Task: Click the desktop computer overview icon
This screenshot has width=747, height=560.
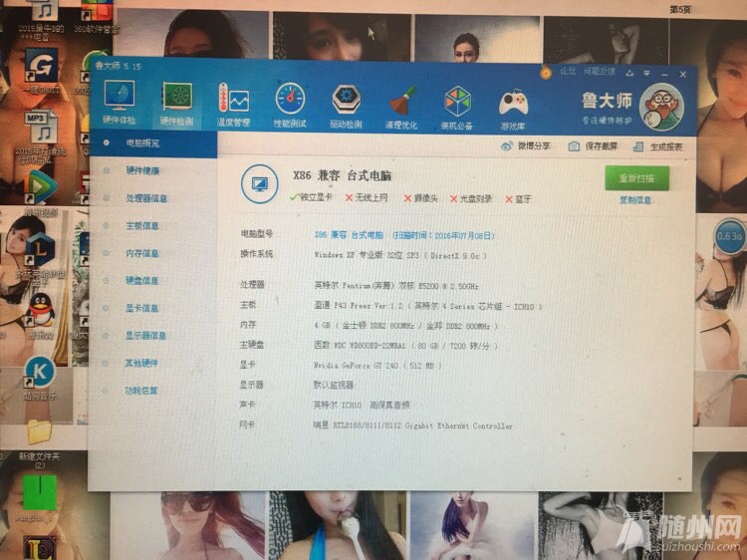Action: (260, 184)
